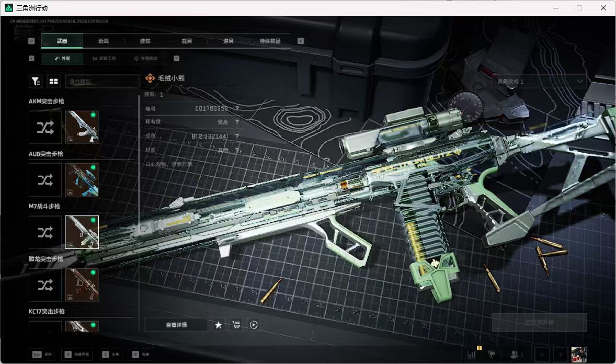This screenshot has width=616, height=364.
Task: Shuffle the AUG突击步枪 skin
Action: pyautogui.click(x=45, y=179)
